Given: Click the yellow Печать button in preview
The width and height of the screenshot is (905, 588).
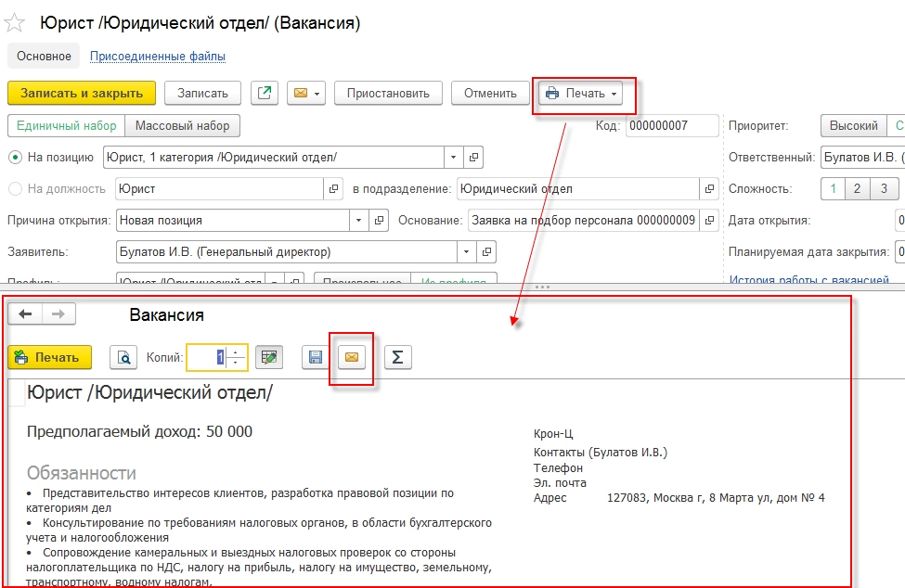Looking at the screenshot, I should (49, 357).
